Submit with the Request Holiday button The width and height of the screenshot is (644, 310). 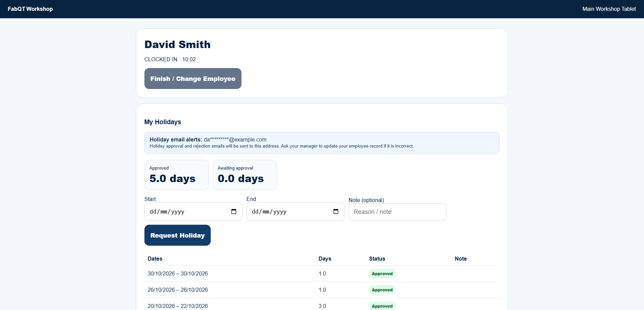point(178,235)
